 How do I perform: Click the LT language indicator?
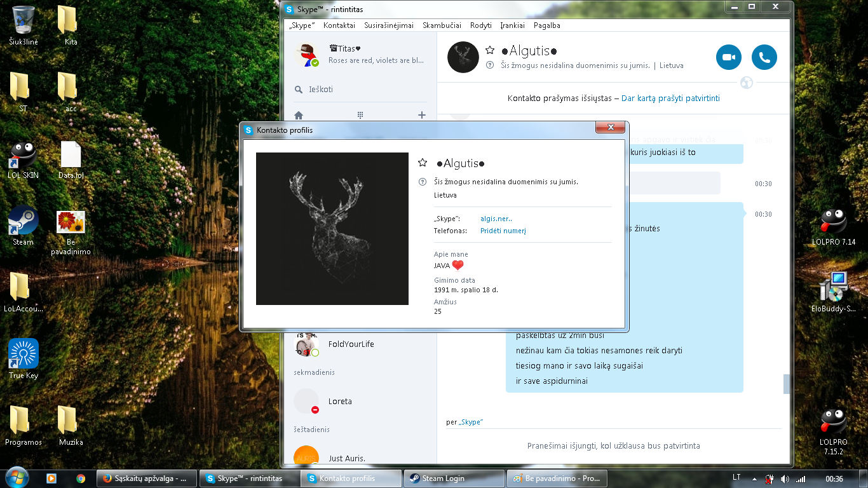(736, 477)
